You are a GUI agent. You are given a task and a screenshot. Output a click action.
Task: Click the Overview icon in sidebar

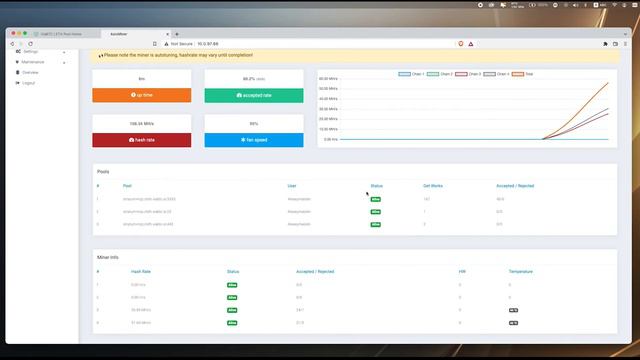click(18, 72)
